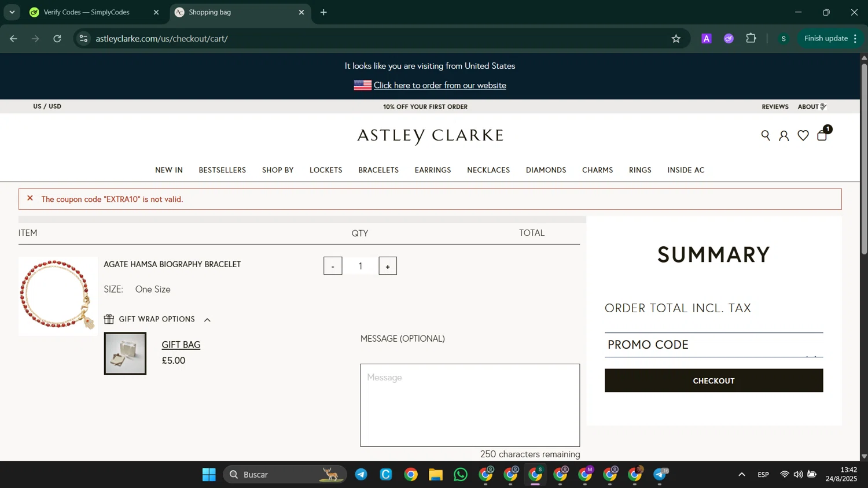Viewport: 868px width, 488px height.
Task: Open the Earrings menu
Action: point(433,170)
